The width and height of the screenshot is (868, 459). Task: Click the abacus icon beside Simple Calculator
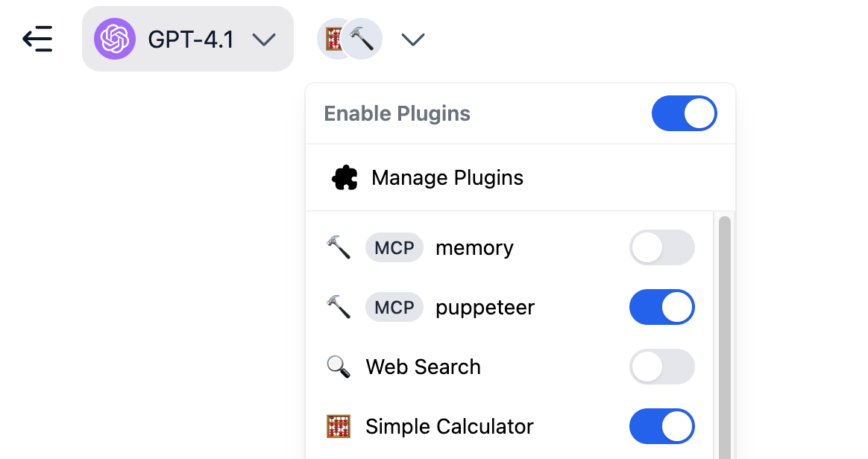(339, 426)
